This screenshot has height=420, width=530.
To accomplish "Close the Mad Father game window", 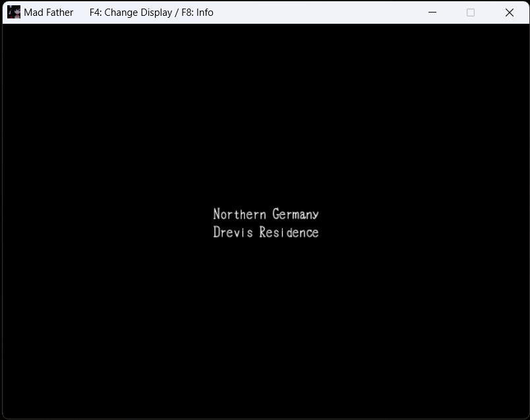I will (x=510, y=13).
